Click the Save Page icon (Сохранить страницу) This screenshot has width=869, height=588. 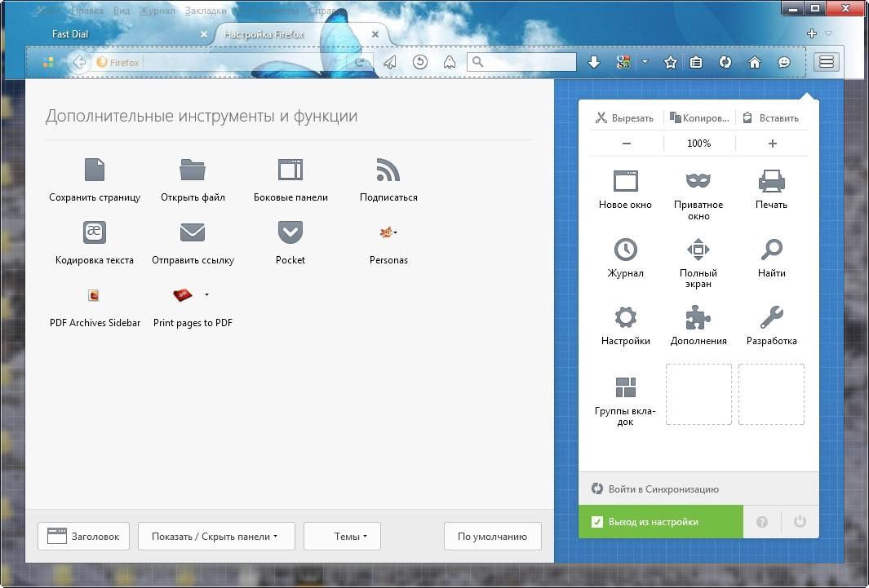(94, 170)
